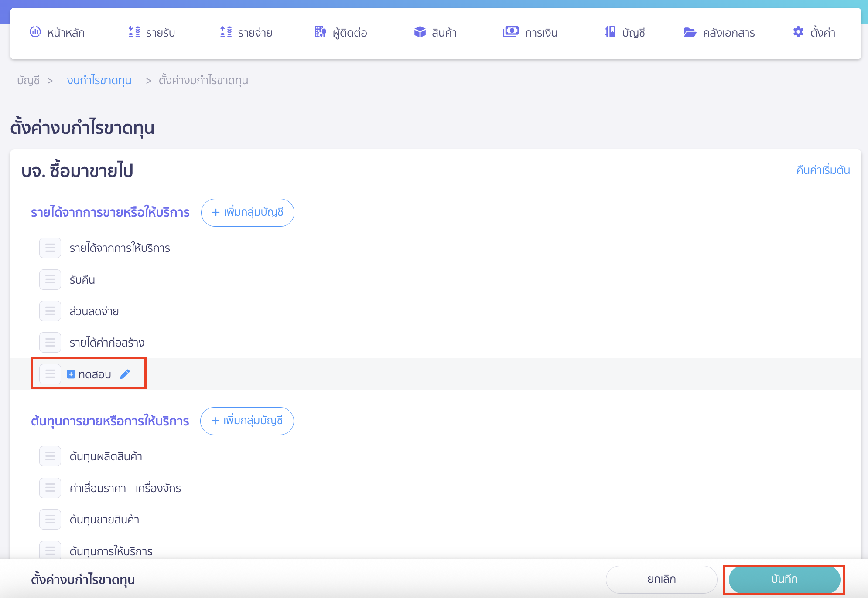
Task: Click the edit pencil icon beside ทดสอบ
Action: coord(126,374)
